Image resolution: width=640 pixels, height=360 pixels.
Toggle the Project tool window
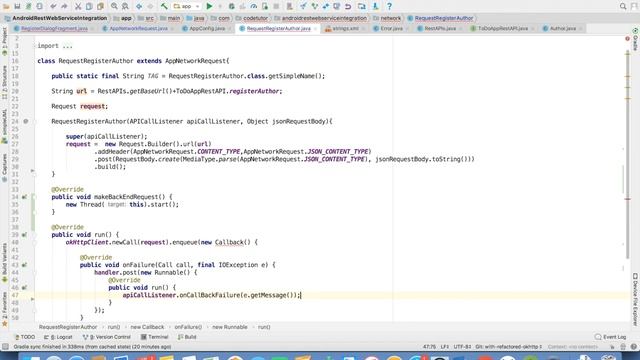[x=4, y=41]
